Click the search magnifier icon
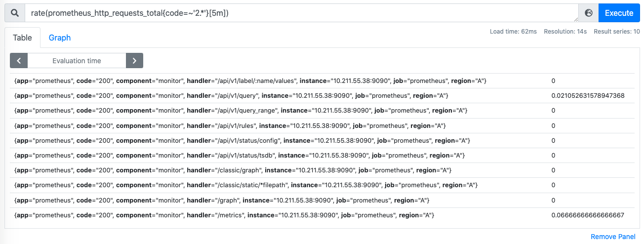The width and height of the screenshot is (644, 244). tap(15, 13)
